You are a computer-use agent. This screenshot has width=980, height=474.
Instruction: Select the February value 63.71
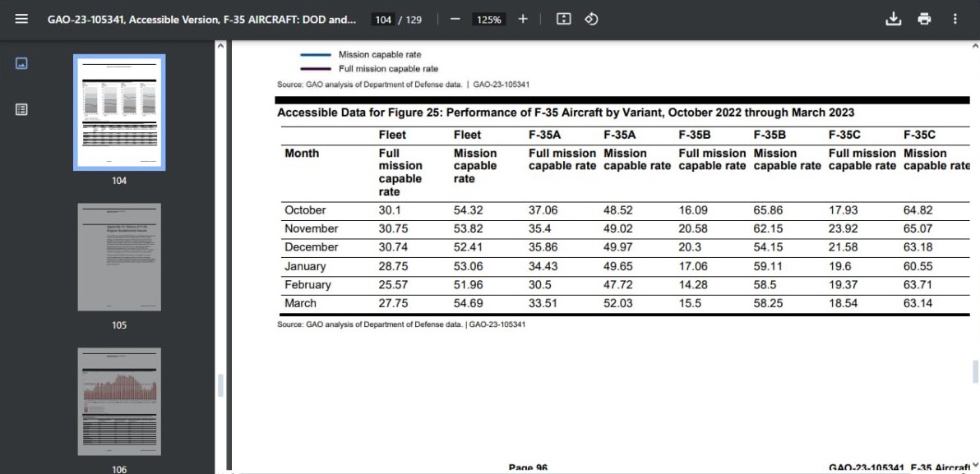pyautogui.click(x=918, y=285)
